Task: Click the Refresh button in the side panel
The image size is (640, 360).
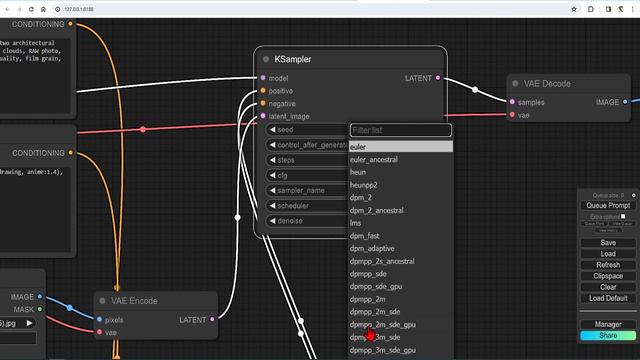Action: (x=608, y=265)
